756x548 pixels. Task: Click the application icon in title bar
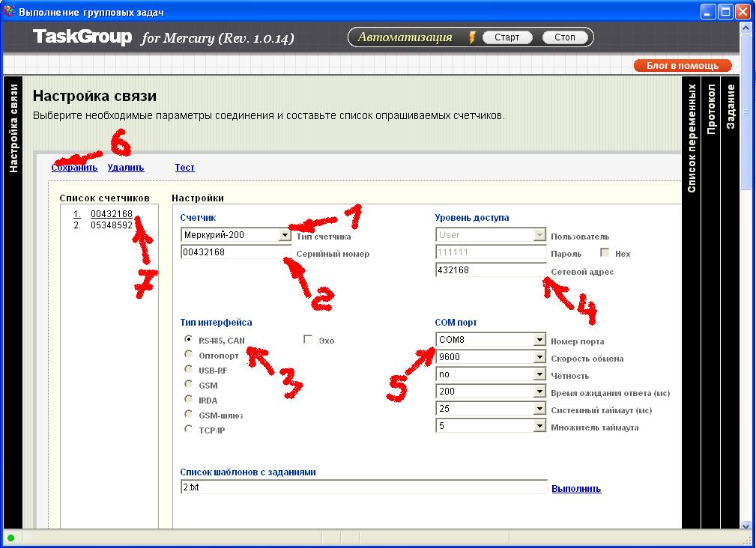click(9, 11)
